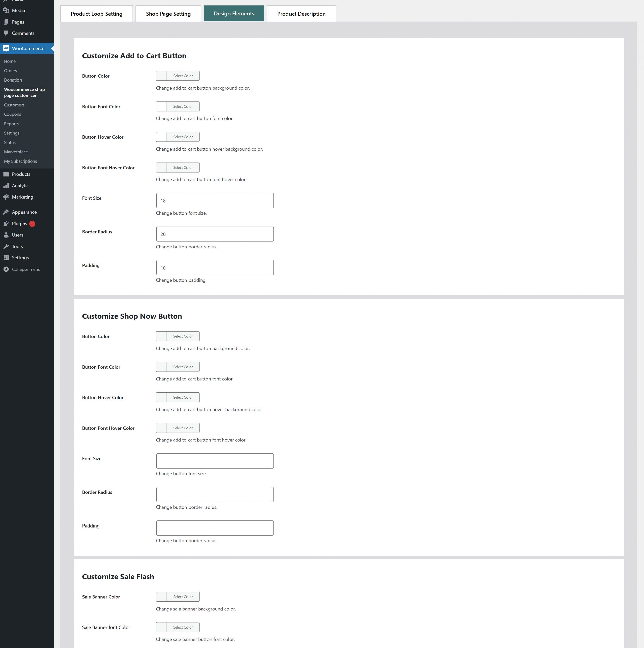Focus Add to Cart Border Radius field showing 20

click(x=215, y=234)
